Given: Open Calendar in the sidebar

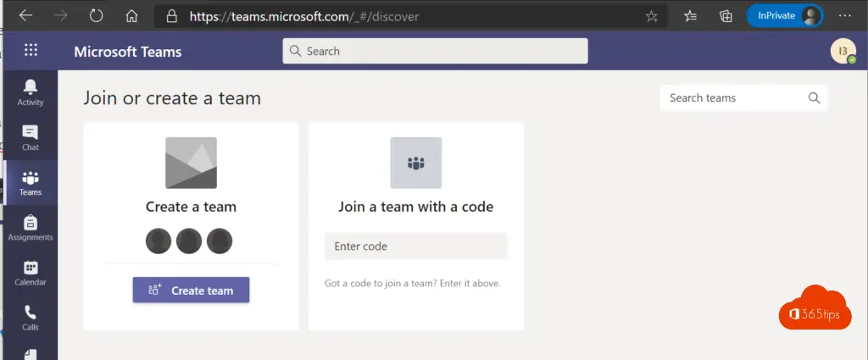Looking at the screenshot, I should 31,274.
